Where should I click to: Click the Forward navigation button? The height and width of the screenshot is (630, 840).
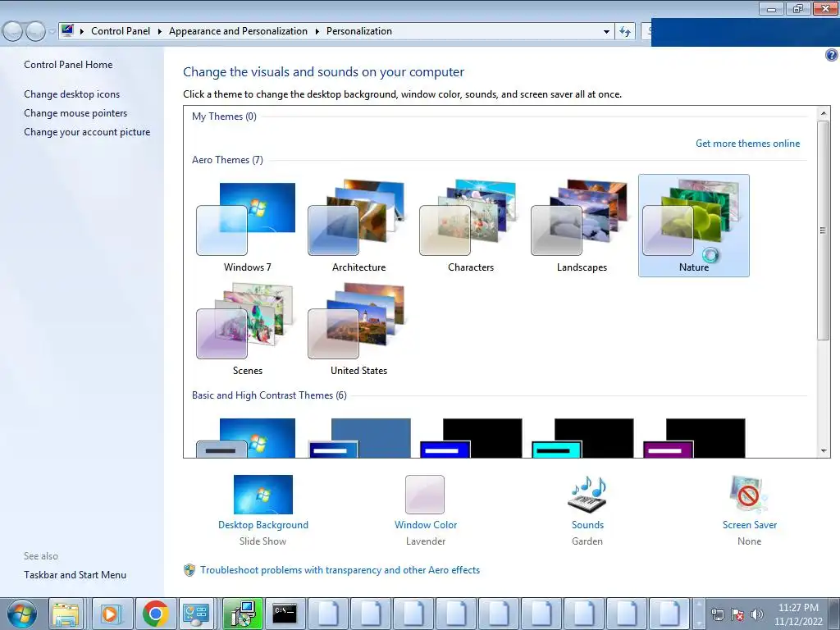point(36,31)
